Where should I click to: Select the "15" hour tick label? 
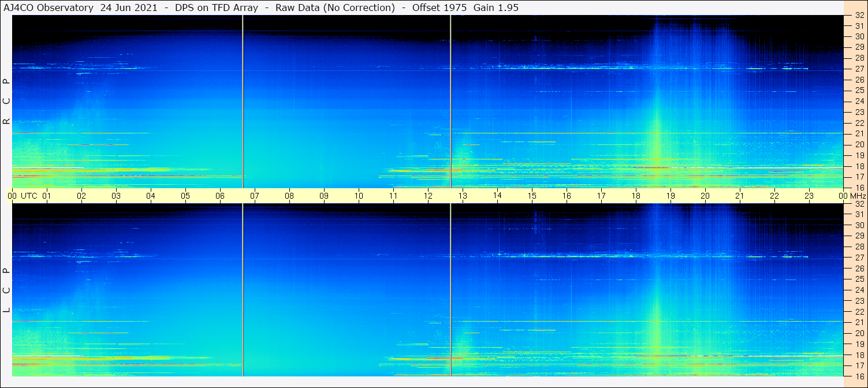point(532,196)
